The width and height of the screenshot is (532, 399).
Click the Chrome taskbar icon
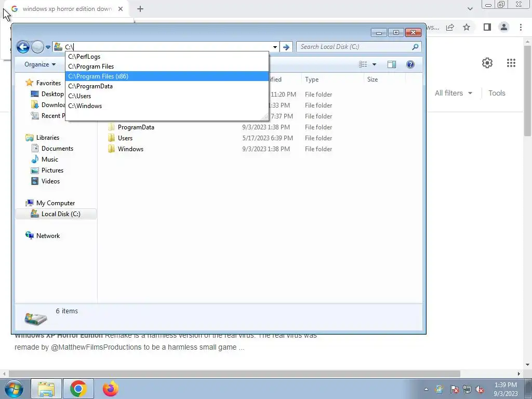pos(78,389)
